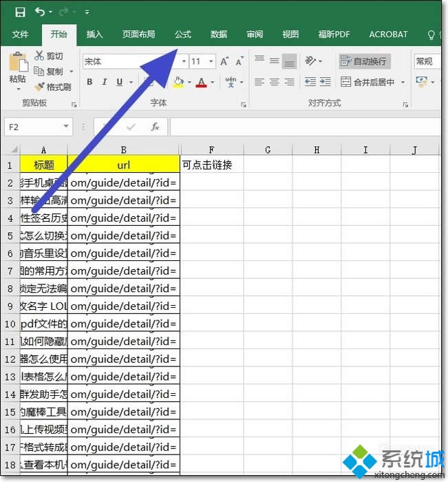
Task: Open the Undo history dropdown arrow
Action: [50, 12]
